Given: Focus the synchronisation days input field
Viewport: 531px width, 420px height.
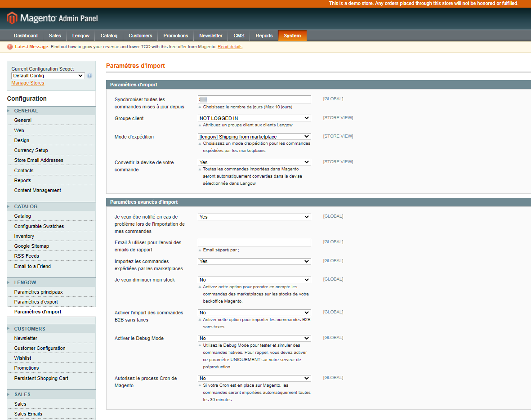Looking at the screenshot, I should [254, 99].
